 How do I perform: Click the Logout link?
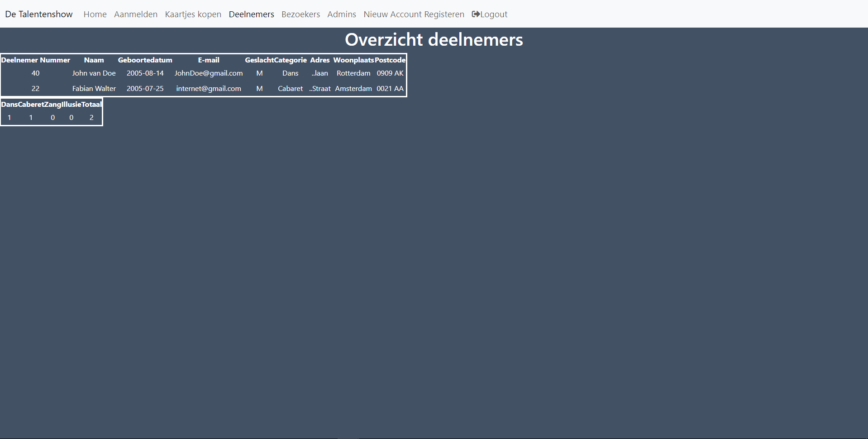click(x=490, y=14)
